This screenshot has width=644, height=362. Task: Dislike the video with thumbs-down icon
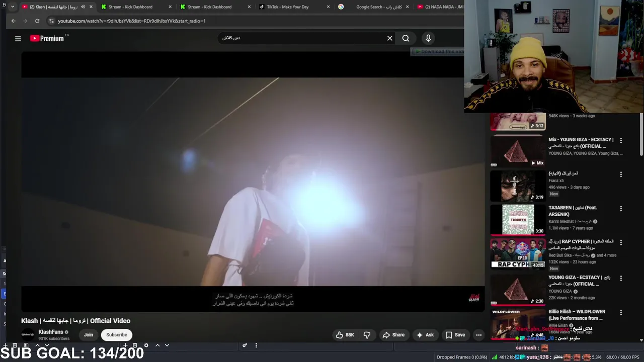point(367,335)
